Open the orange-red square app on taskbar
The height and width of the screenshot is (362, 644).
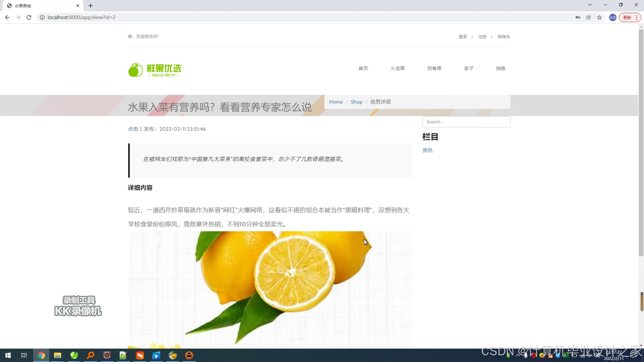click(x=140, y=355)
